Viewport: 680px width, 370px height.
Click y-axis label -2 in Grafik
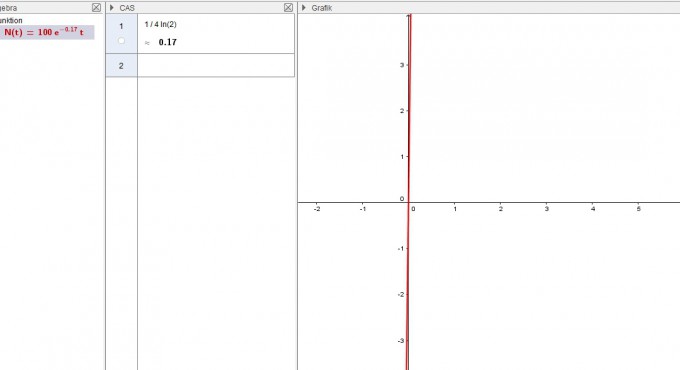point(401,295)
